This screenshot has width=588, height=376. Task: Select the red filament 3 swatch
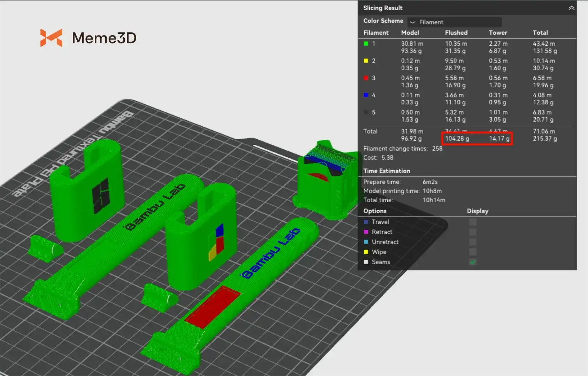[x=366, y=78]
